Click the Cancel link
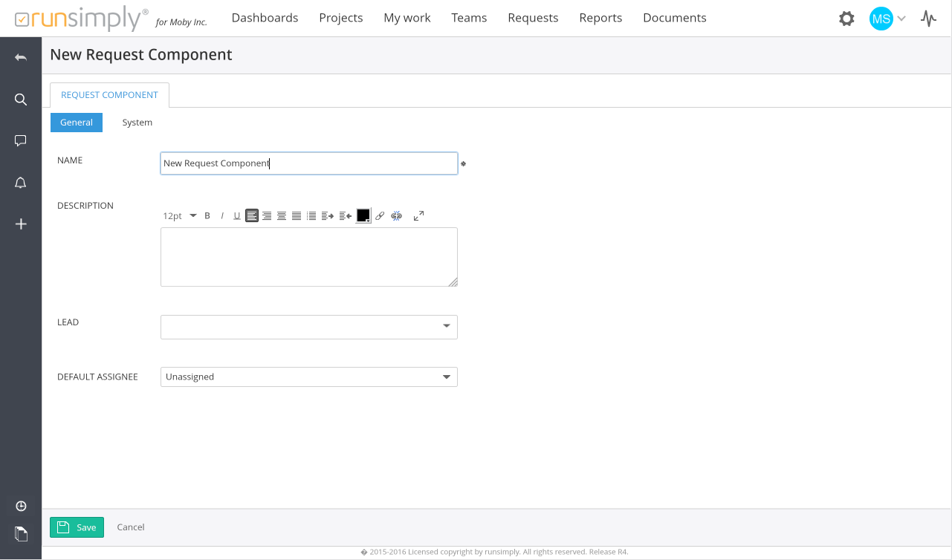The height and width of the screenshot is (560, 952). (131, 527)
